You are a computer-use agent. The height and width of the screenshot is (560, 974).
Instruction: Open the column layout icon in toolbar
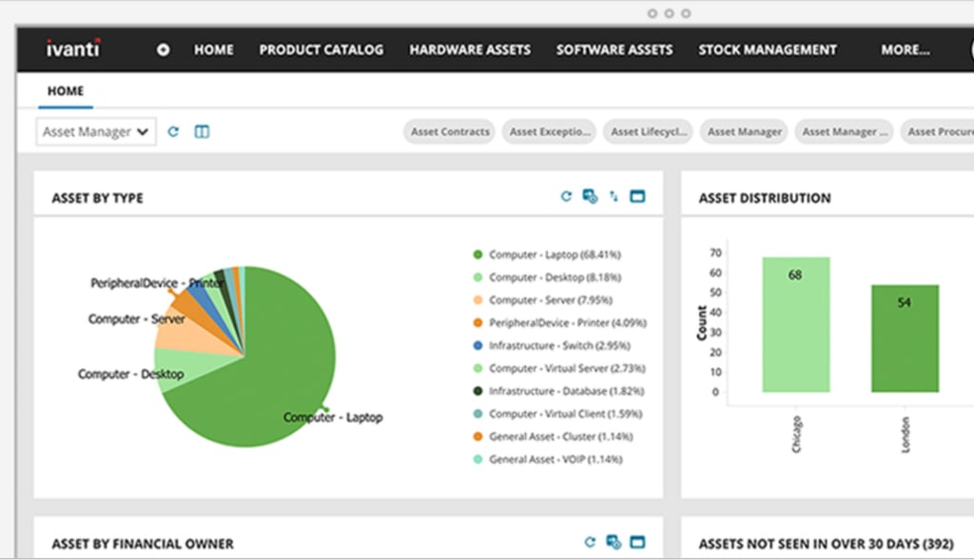202,131
